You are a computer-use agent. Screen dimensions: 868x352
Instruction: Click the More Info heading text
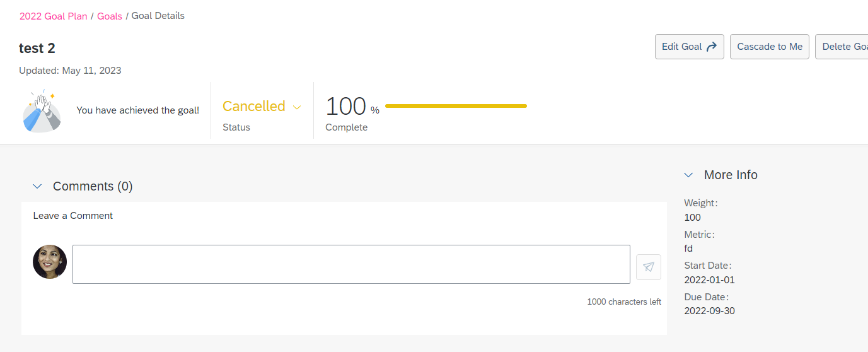(x=731, y=175)
